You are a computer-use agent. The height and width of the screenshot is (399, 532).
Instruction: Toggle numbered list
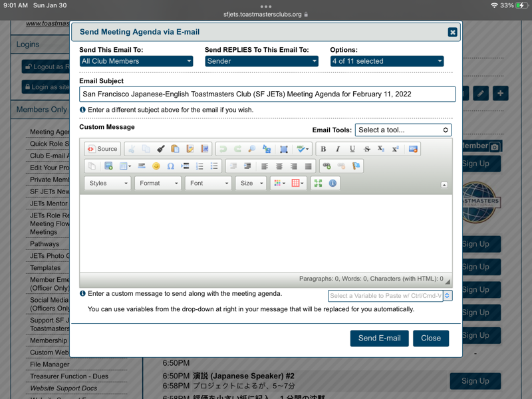tap(199, 166)
